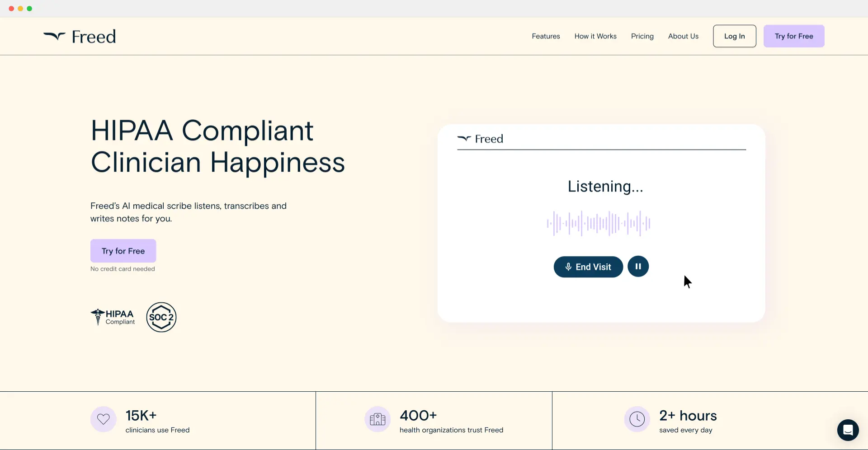The image size is (868, 450).
Task: Close the browser window with red button
Action: pyautogui.click(x=11, y=9)
